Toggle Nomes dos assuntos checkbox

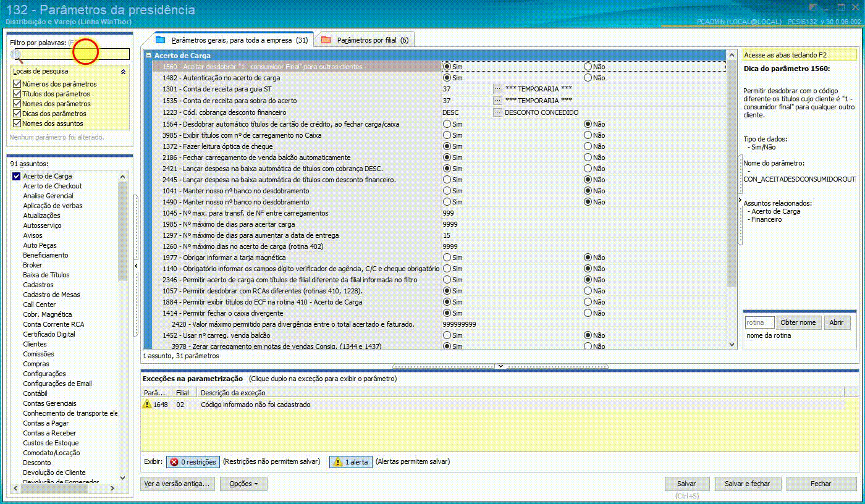(17, 124)
